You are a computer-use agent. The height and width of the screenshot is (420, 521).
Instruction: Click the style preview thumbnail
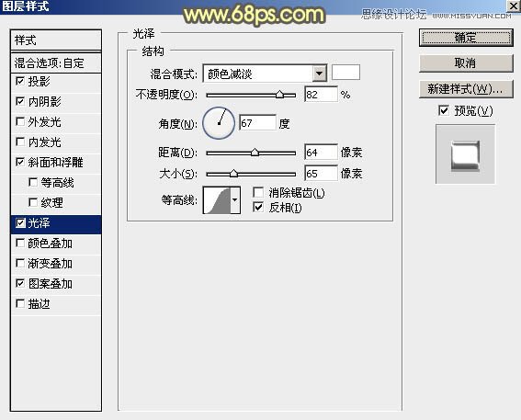465,154
